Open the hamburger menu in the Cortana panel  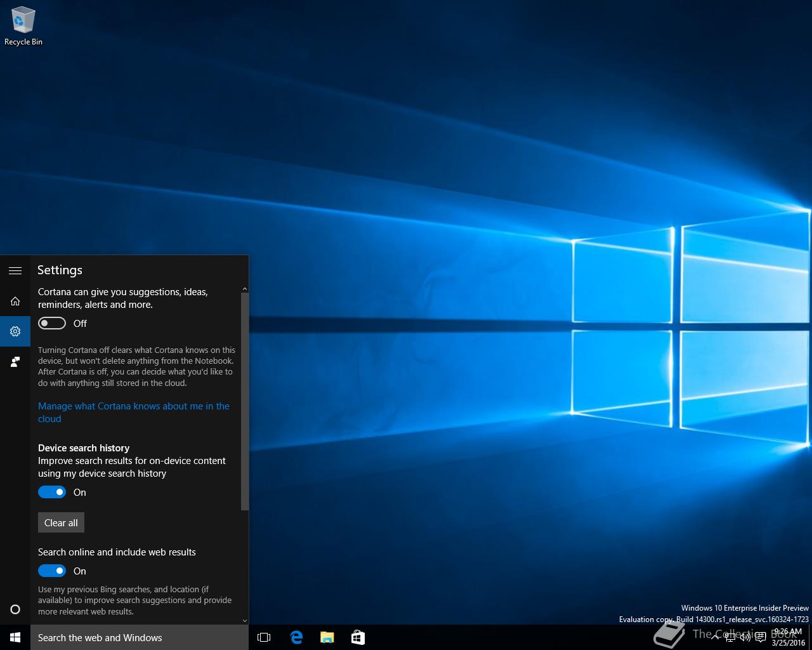coord(15,270)
